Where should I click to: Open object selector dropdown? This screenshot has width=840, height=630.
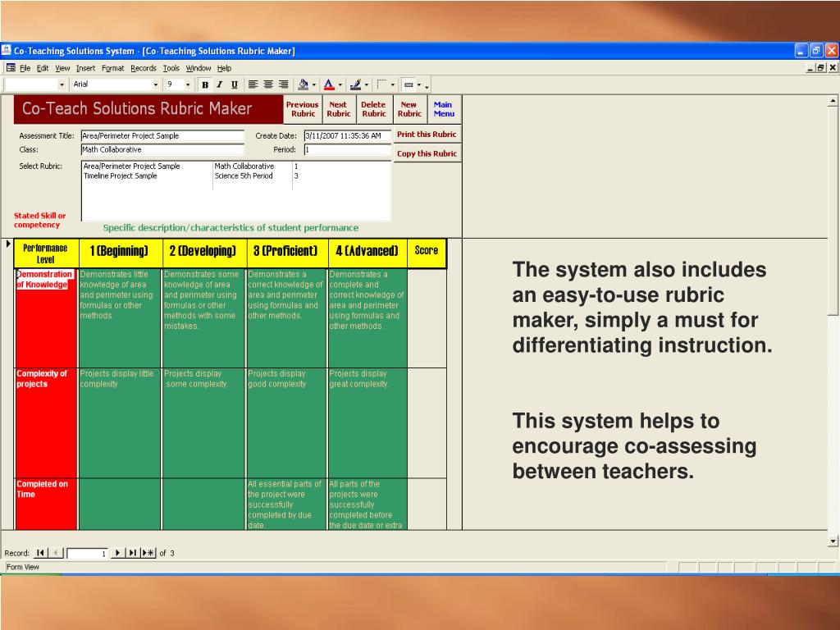point(62,84)
